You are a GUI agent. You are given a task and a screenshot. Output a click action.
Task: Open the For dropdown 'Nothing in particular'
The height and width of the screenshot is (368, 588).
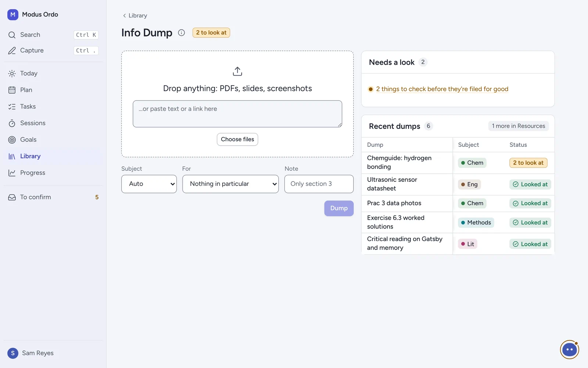(230, 184)
